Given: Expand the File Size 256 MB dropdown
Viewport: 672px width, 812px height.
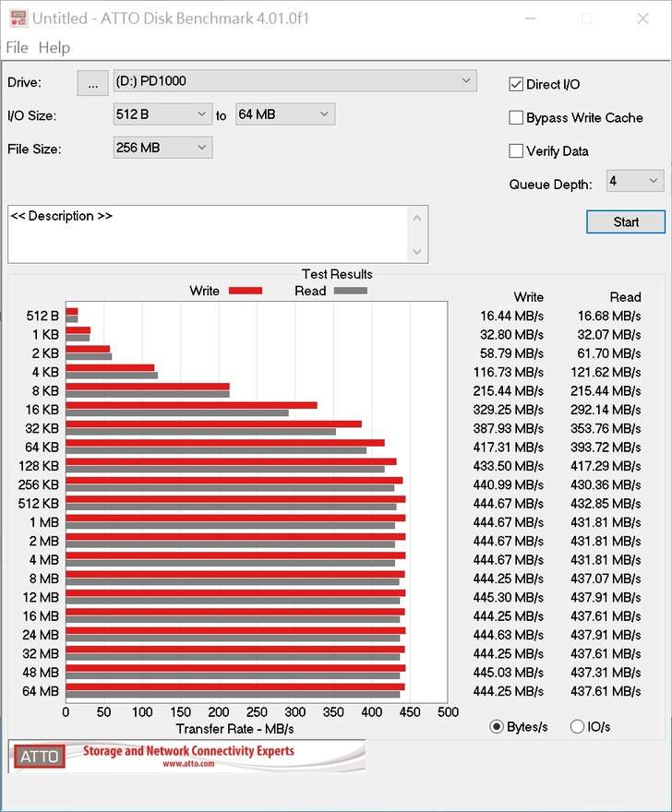Looking at the screenshot, I should pyautogui.click(x=162, y=148).
